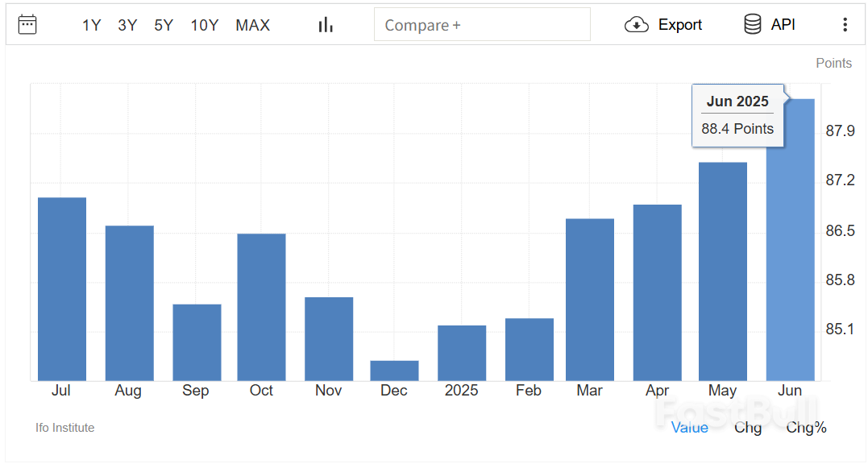This screenshot has width=868, height=464.
Task: Toggle the Chg% view
Action: [x=806, y=428]
